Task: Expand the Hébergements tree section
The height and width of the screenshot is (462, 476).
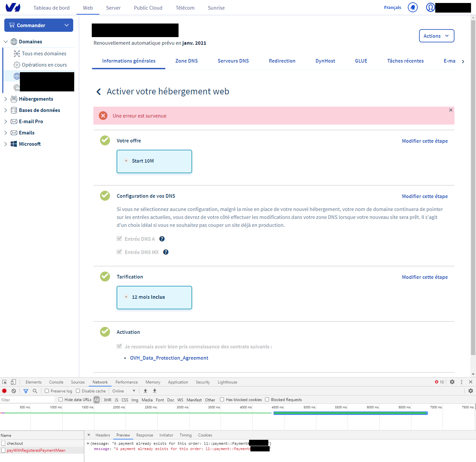Action: (x=6, y=99)
